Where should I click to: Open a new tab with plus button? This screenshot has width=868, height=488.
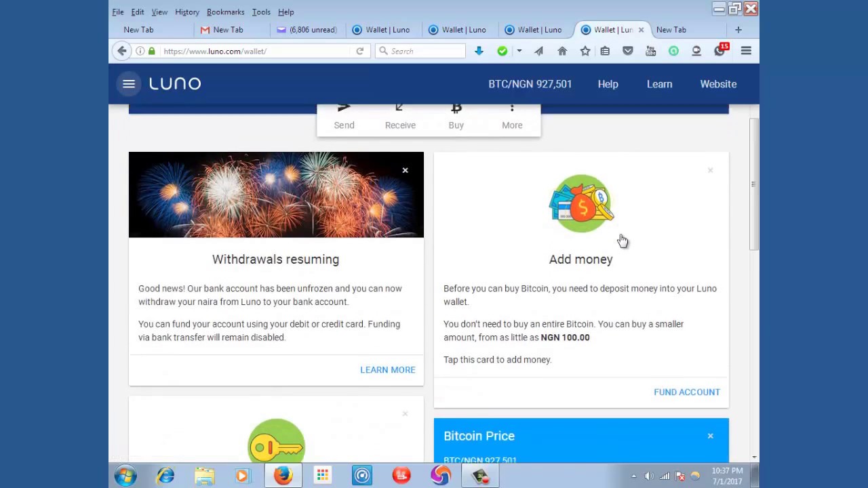coord(738,30)
